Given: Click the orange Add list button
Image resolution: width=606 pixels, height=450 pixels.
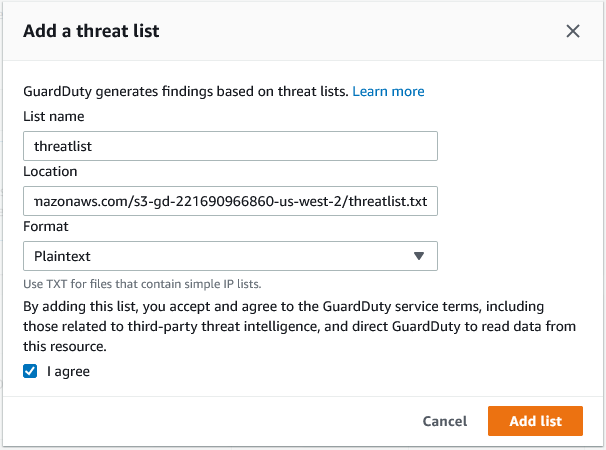Looking at the screenshot, I should pos(535,421).
